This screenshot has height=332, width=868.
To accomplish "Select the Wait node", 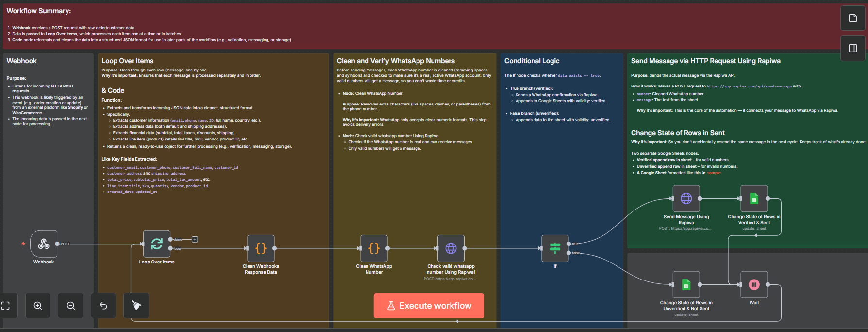I will pos(754,284).
